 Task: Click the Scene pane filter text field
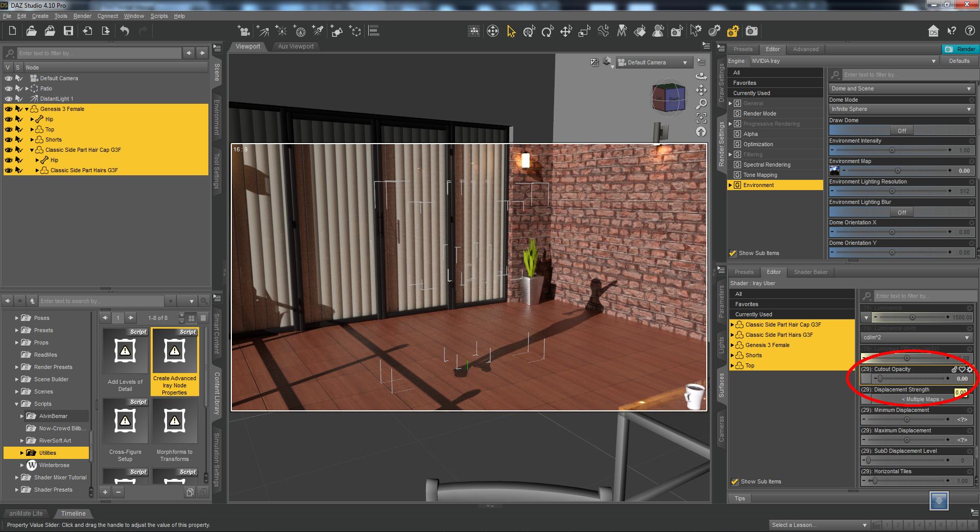[99, 53]
